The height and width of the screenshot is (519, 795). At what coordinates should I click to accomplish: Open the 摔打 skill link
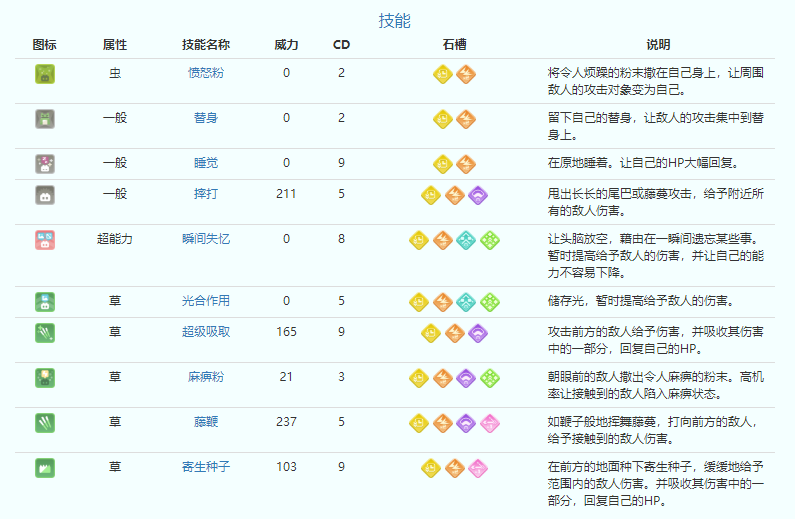coord(206,194)
